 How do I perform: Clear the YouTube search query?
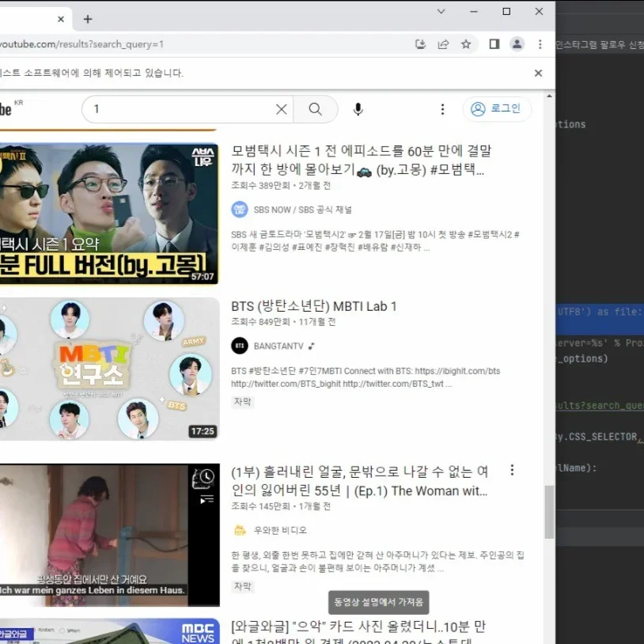click(282, 109)
